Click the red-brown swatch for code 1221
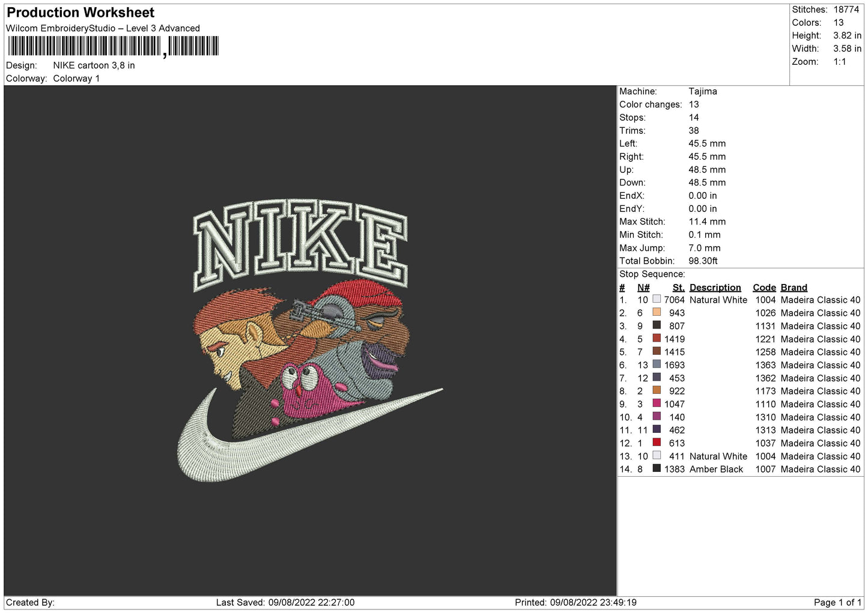868x613 pixels. [657, 338]
